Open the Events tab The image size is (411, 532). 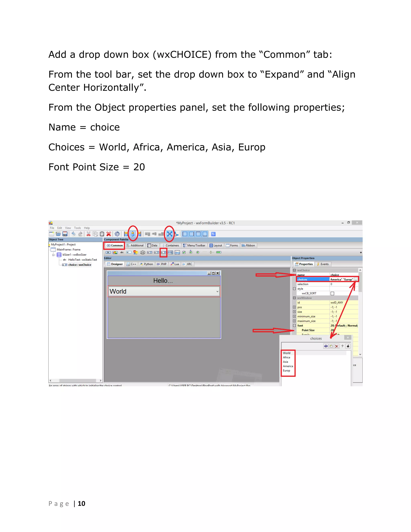[x=323, y=264]
